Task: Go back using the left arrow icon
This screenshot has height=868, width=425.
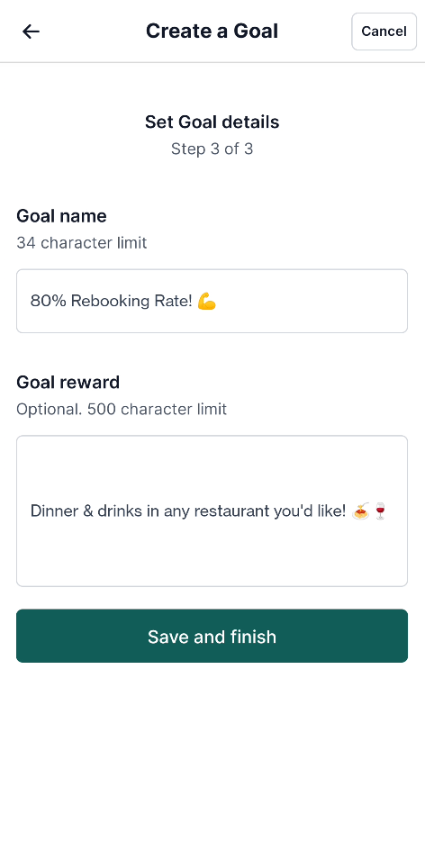Action: pos(31,32)
